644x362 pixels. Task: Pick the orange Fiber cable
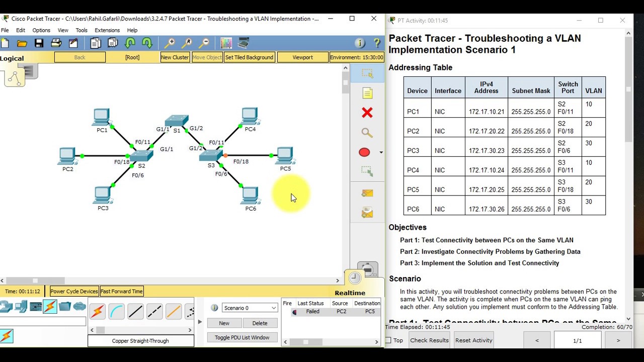tap(174, 312)
